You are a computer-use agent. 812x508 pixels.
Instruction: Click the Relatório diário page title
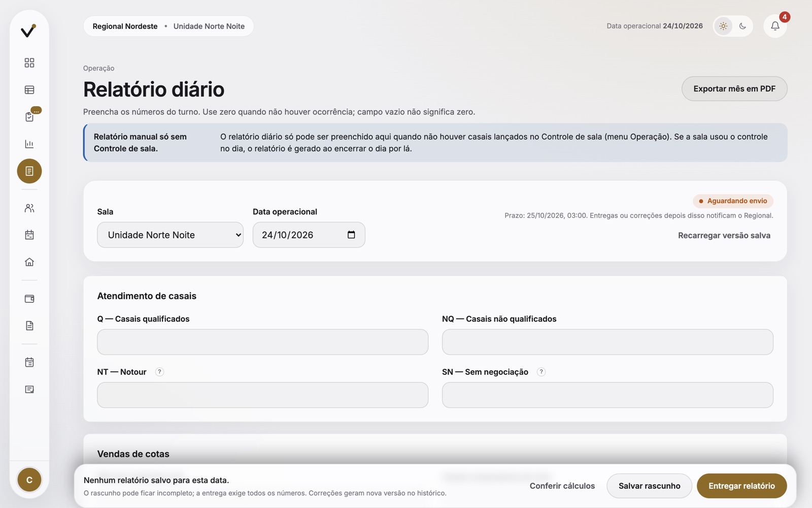click(154, 89)
